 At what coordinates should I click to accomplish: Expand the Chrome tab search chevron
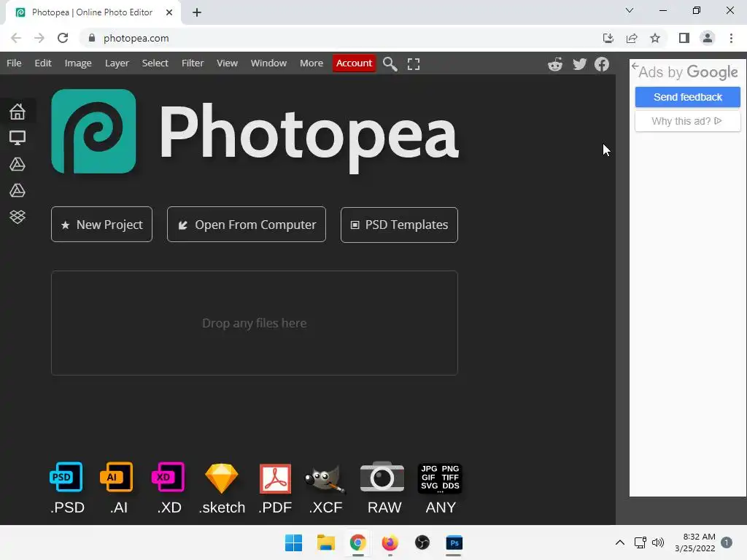630,10
